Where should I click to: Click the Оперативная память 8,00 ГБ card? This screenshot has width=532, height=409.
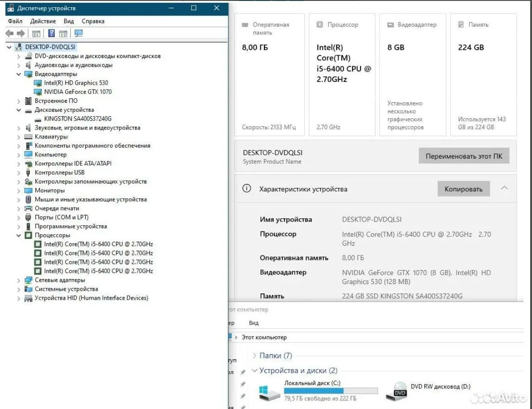(x=269, y=75)
